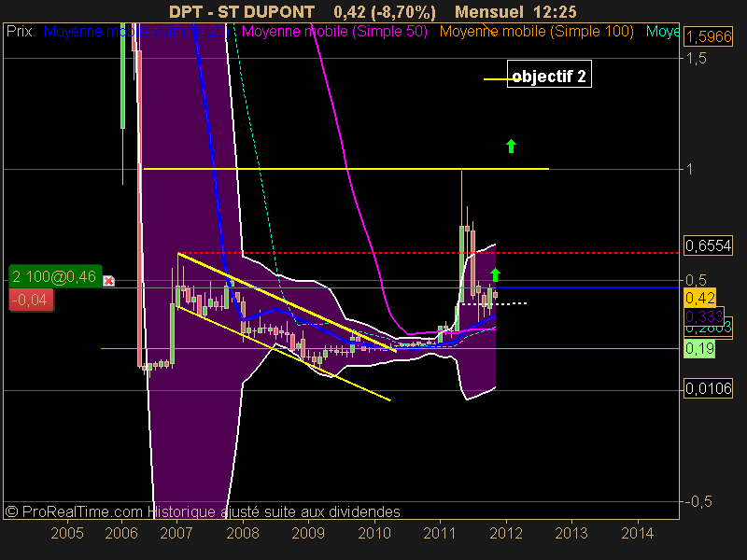
Task: Click the Moyenne mobile (Simple 20) legend
Action: tap(136, 32)
